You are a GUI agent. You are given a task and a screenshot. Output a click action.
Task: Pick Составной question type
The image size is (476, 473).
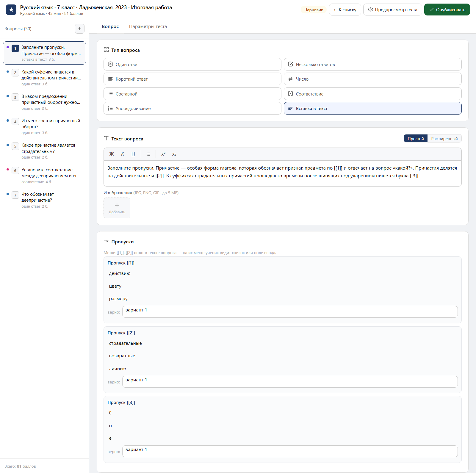192,94
